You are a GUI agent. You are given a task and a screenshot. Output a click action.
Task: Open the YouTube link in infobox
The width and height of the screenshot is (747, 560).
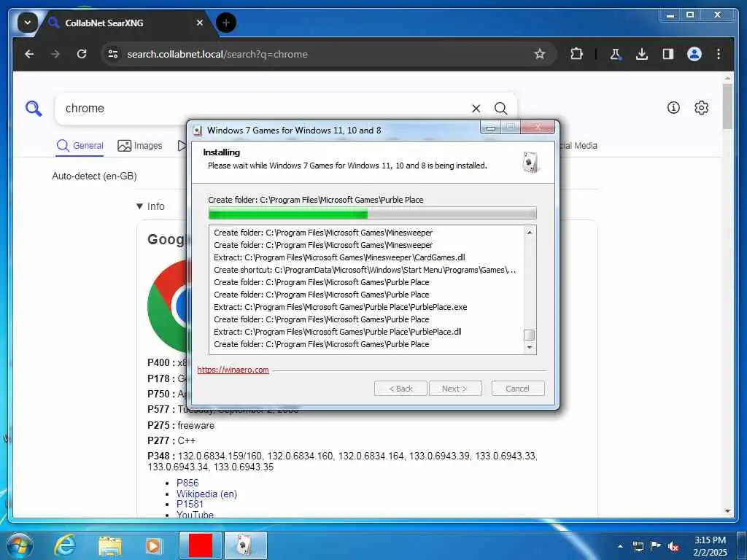[x=195, y=515]
